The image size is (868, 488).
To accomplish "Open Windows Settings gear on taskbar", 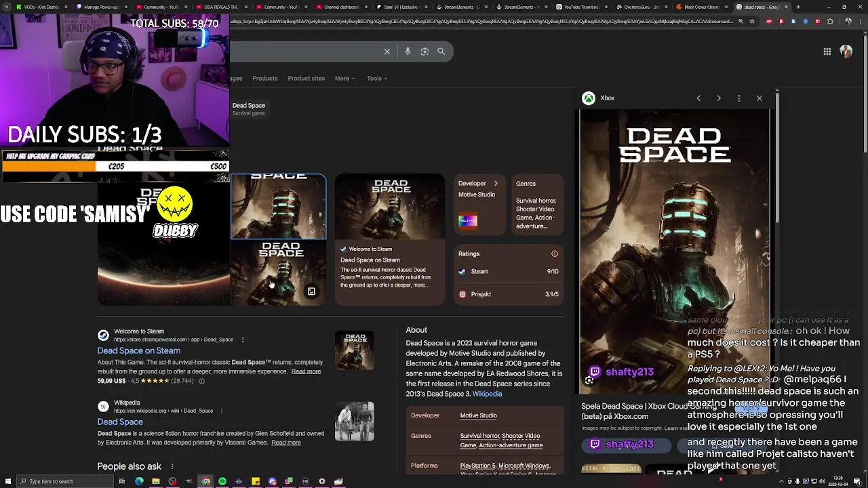I will [322, 481].
